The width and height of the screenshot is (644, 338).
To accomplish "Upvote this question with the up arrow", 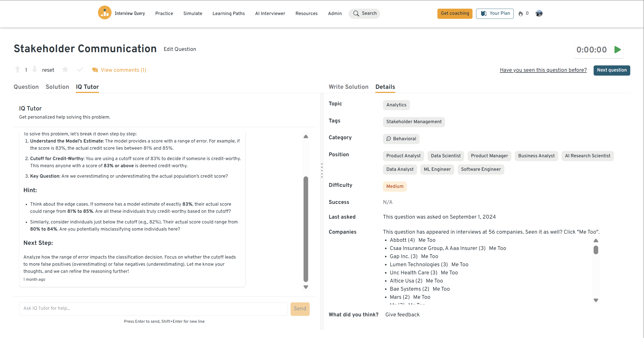I will tap(18, 69).
